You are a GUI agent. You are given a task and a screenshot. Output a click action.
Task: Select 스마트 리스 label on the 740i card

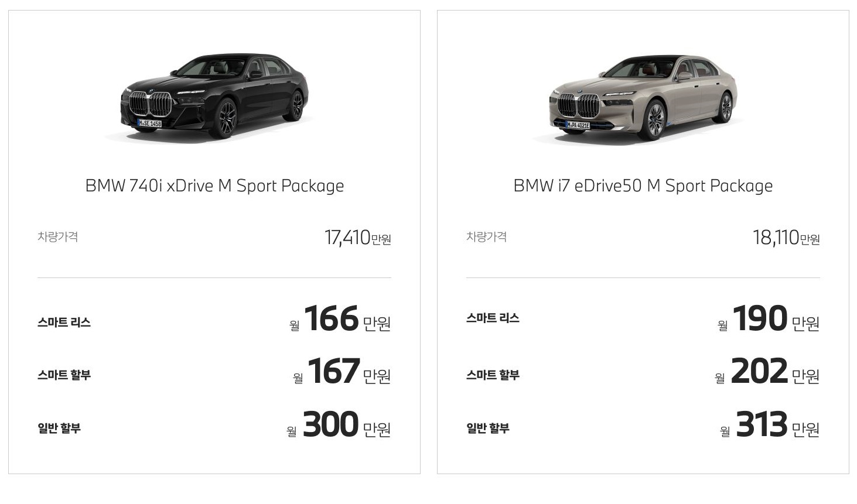pos(64,323)
